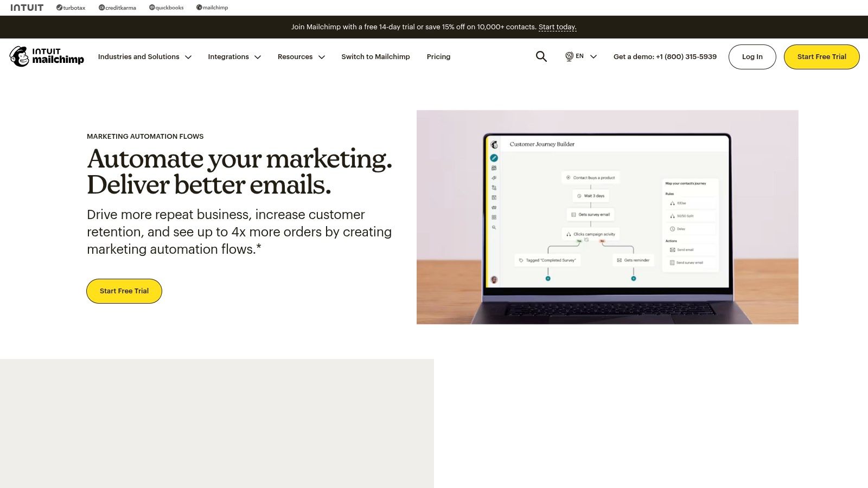
Task: Expand the Resources menu
Action: (301, 57)
